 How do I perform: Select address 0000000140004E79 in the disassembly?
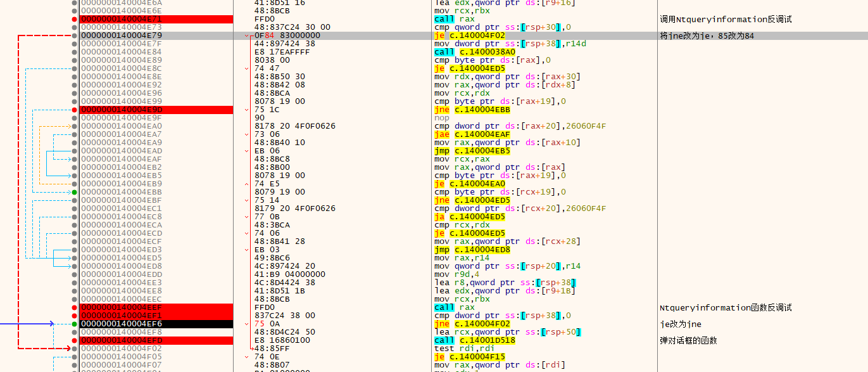pyautogui.click(x=121, y=35)
